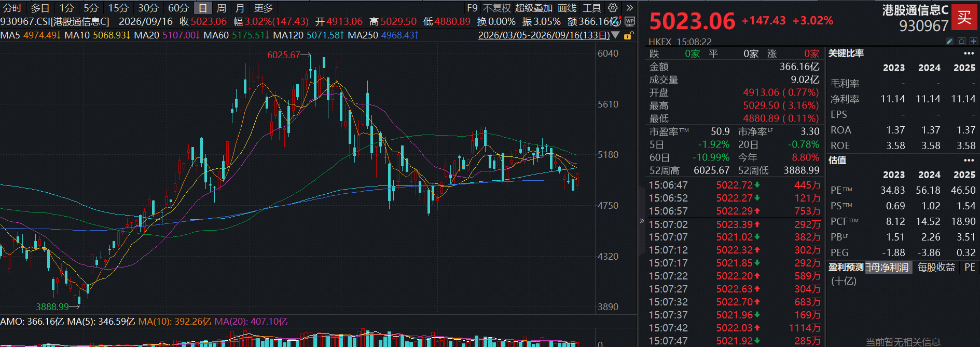980x347 pixels.
Task: Open 关键比率 more options ellipsis
Action: [x=969, y=54]
